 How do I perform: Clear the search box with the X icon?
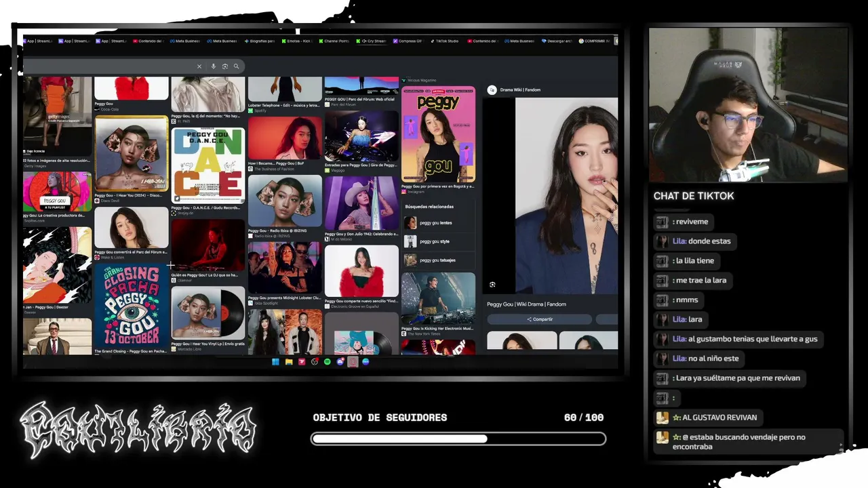click(199, 66)
